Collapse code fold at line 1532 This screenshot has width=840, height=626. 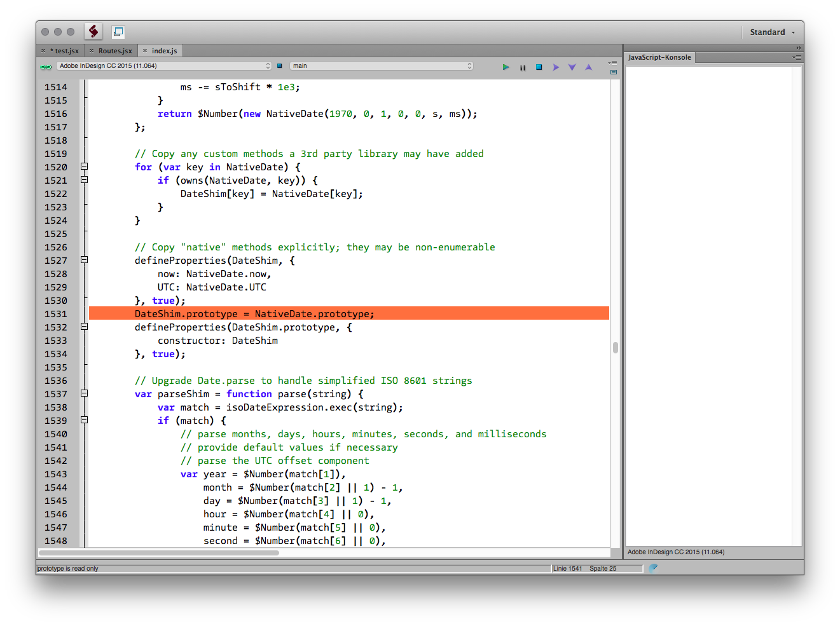tap(84, 327)
